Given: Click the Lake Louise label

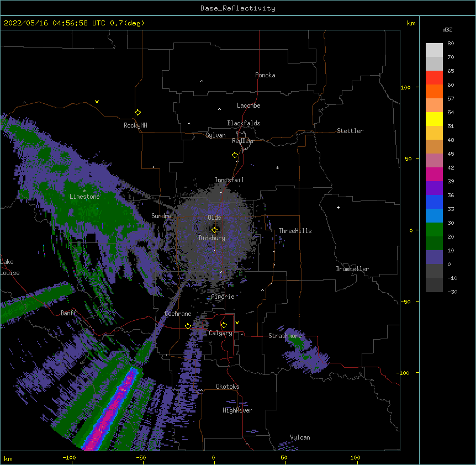Looking at the screenshot, I should click(x=10, y=267).
